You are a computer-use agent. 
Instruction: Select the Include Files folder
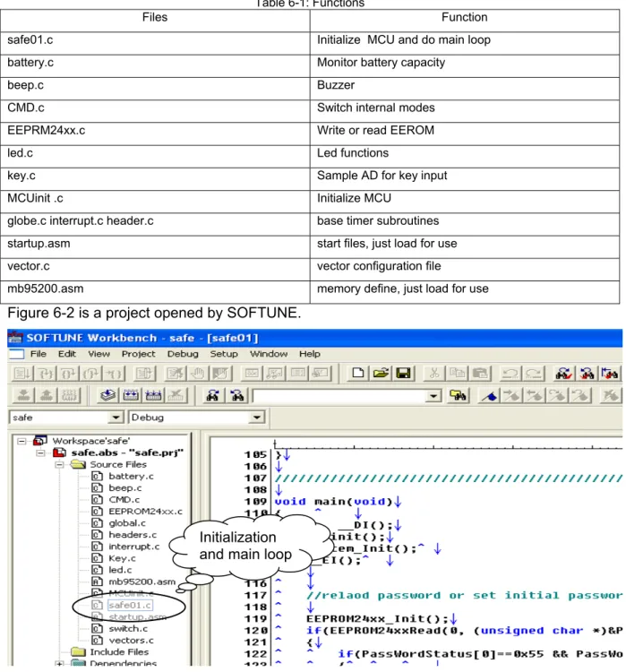pos(119,652)
